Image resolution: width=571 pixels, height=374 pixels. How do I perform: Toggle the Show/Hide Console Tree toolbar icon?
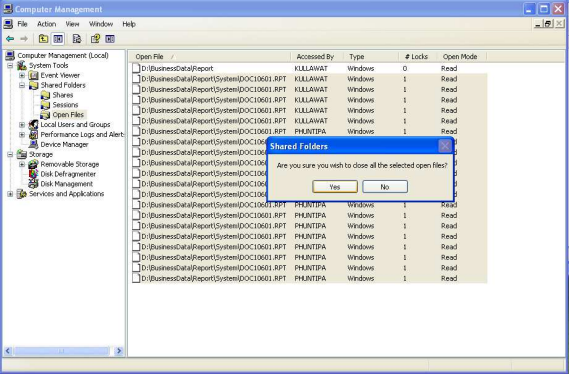pyautogui.click(x=58, y=39)
